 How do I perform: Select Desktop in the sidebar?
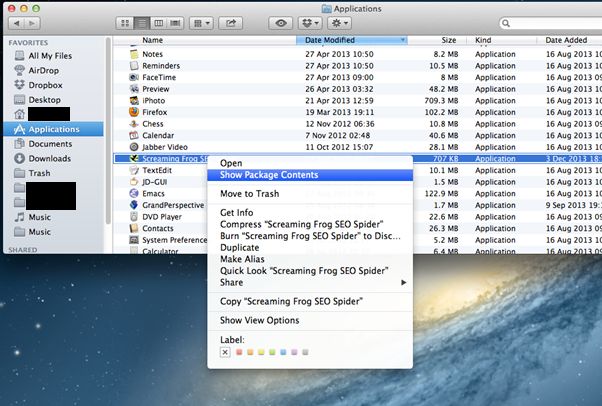click(44, 99)
